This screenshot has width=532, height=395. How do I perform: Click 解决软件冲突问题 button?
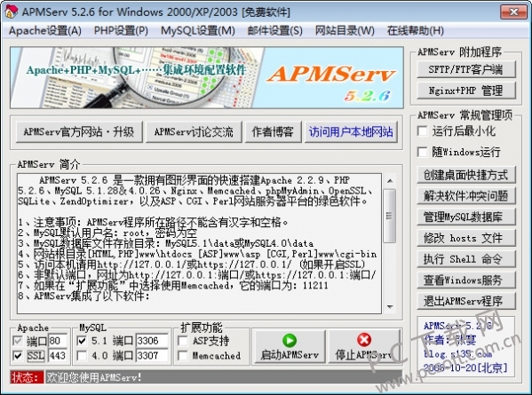tap(466, 196)
